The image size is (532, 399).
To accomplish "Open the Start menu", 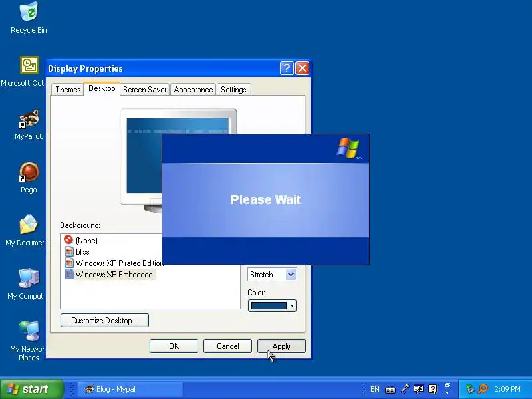I will [32, 389].
